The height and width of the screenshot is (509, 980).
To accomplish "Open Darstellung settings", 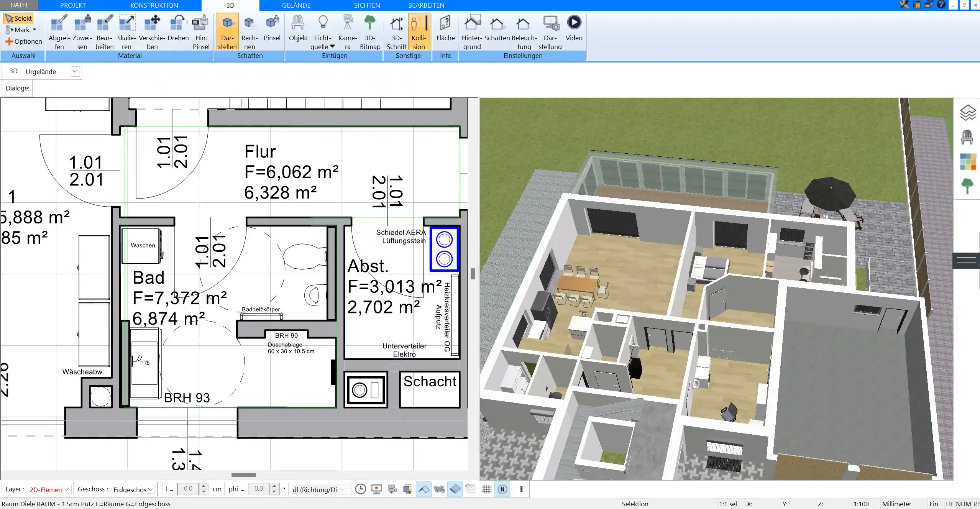I will (x=550, y=32).
